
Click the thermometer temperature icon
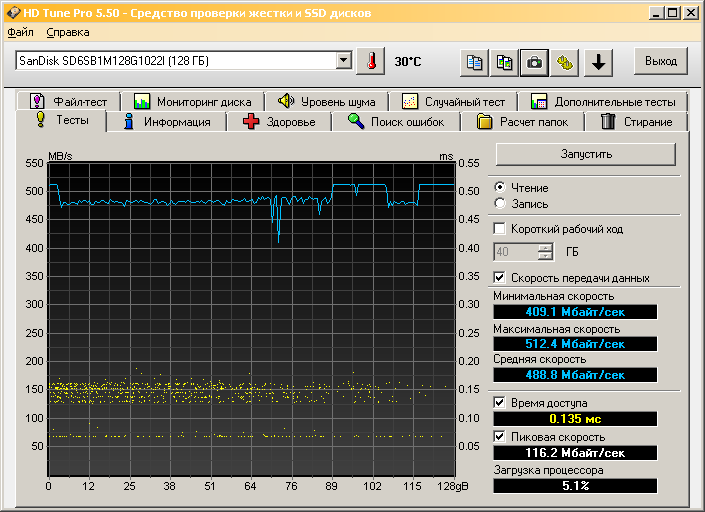point(371,61)
